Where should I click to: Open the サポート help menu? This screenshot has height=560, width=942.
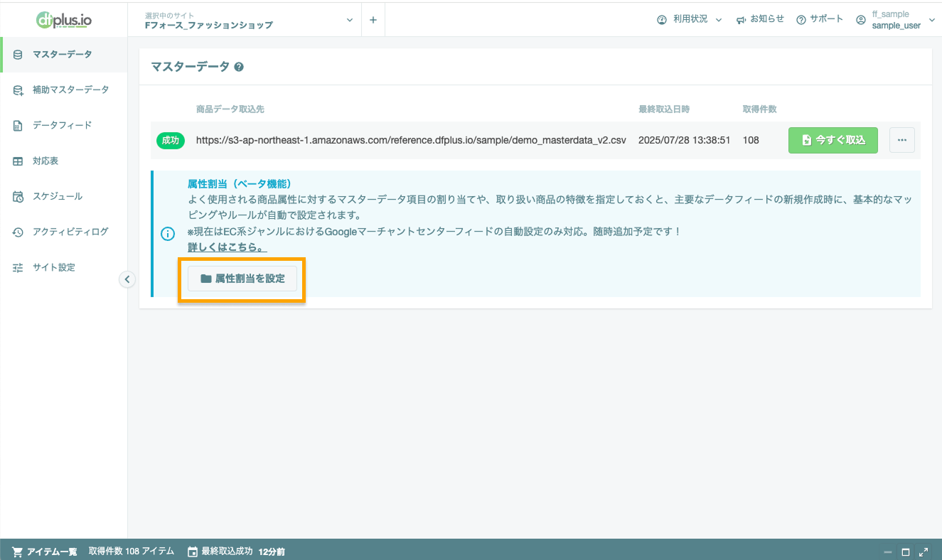point(801,19)
